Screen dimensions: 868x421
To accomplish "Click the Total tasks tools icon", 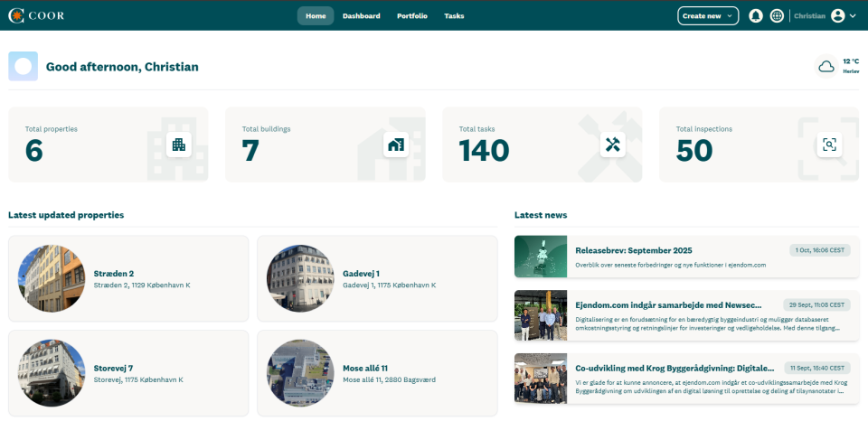I will click(612, 145).
